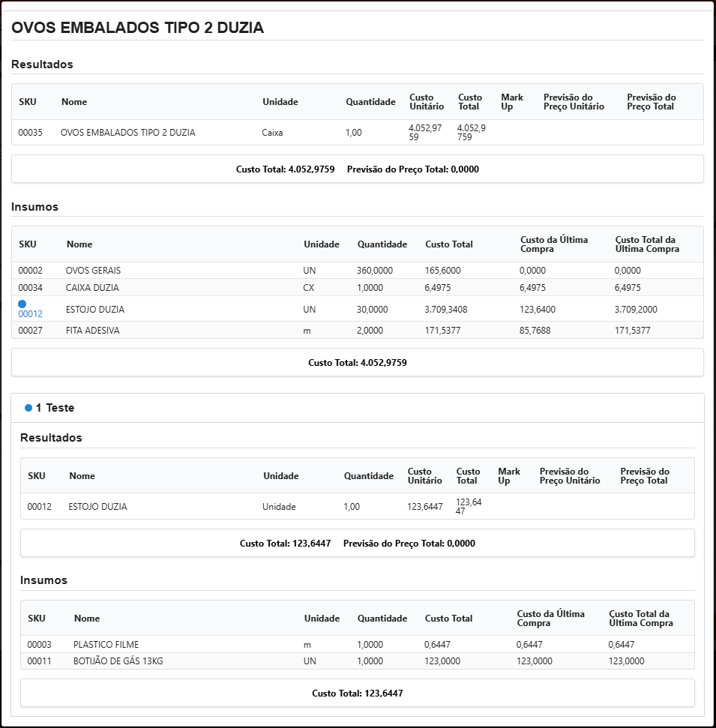
Task: Open the 00012 SKU link in Insumos
Action: point(31,314)
